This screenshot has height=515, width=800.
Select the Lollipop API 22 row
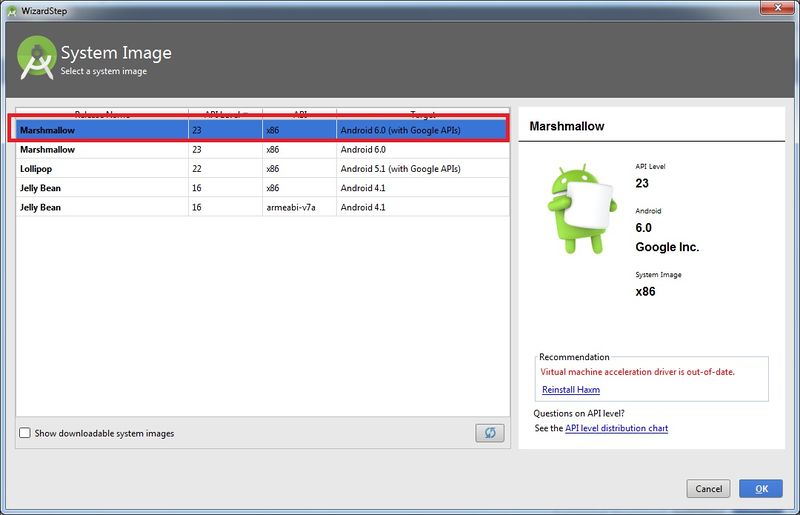coord(262,168)
